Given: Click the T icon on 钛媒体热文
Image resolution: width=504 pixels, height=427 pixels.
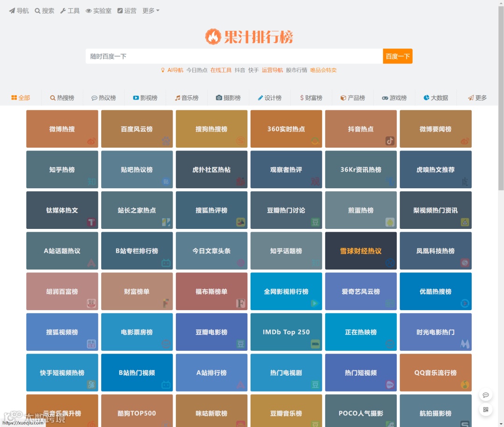Looking at the screenshot, I should click(91, 222).
